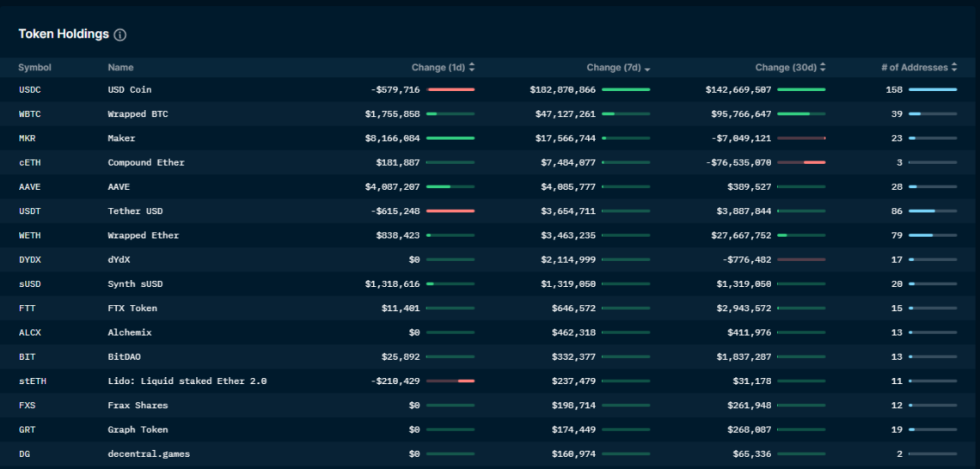
Task: Click the USDC addresses count bar
Action: coord(933,89)
